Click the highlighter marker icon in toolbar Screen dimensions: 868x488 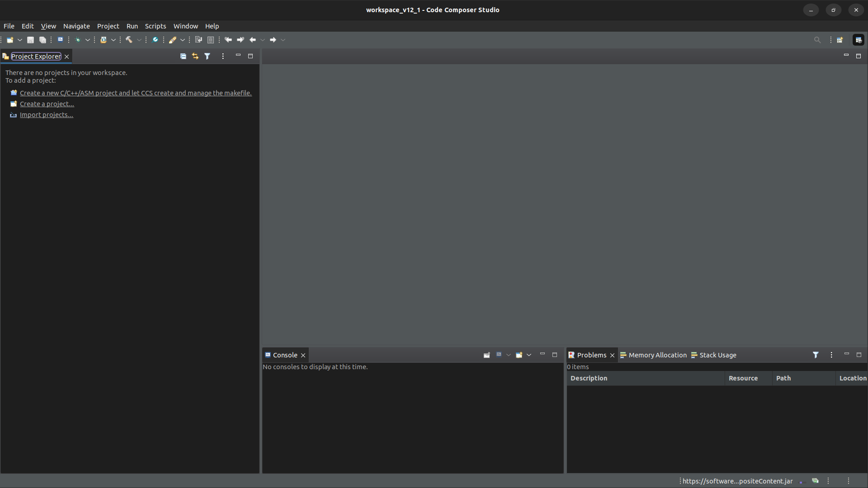173,40
